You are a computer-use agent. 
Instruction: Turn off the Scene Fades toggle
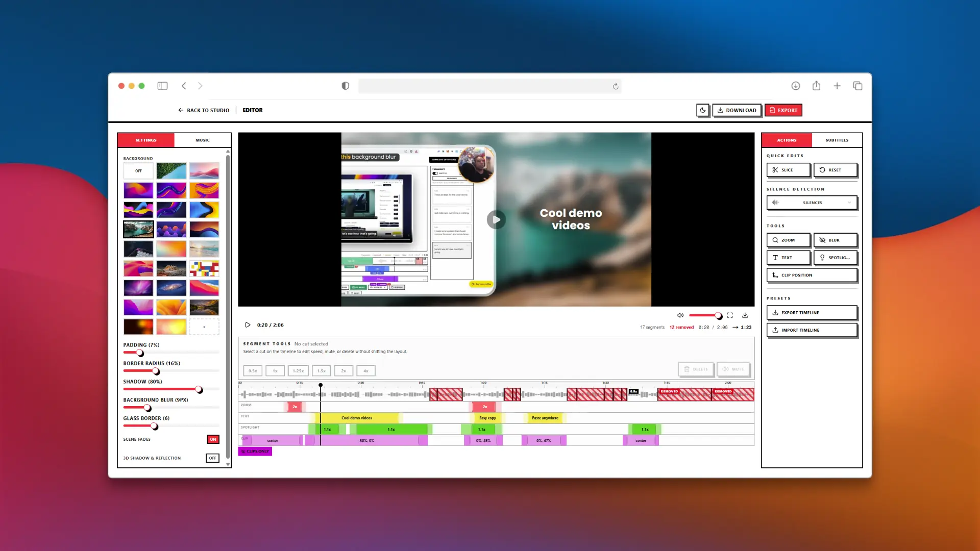[x=213, y=439]
